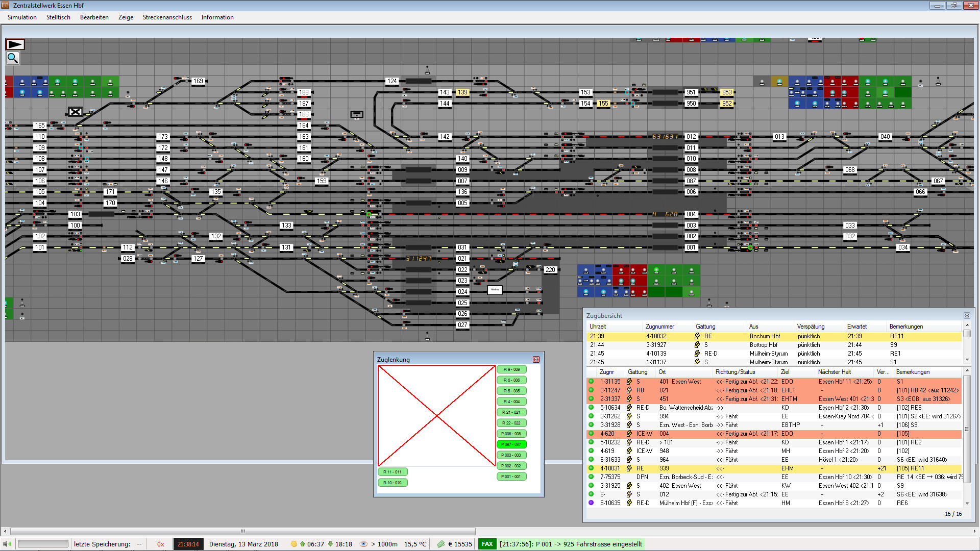Select train 4-10031 RE row in the list
The image size is (980, 551).
[774, 468]
